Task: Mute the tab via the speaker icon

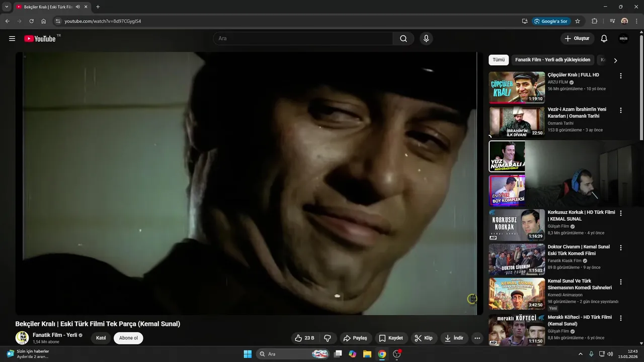Action: (77, 7)
